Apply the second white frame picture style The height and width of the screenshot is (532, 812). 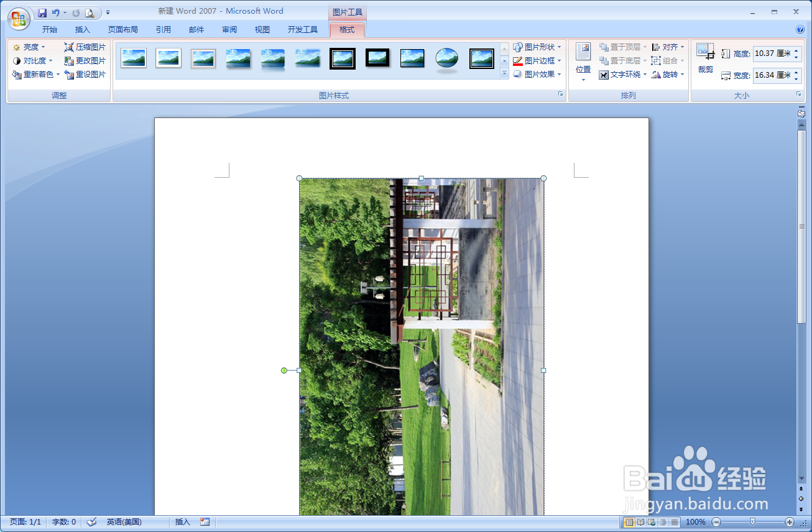tap(168, 58)
